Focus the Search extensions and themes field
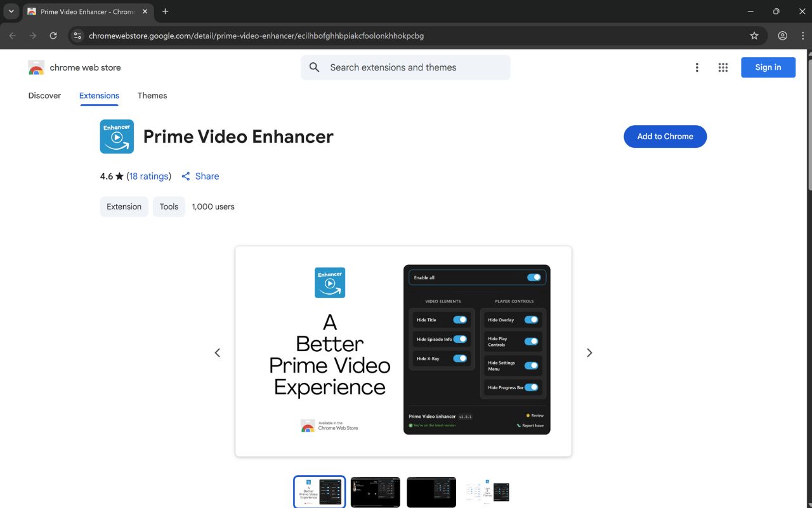This screenshot has height=508, width=812. tap(405, 67)
